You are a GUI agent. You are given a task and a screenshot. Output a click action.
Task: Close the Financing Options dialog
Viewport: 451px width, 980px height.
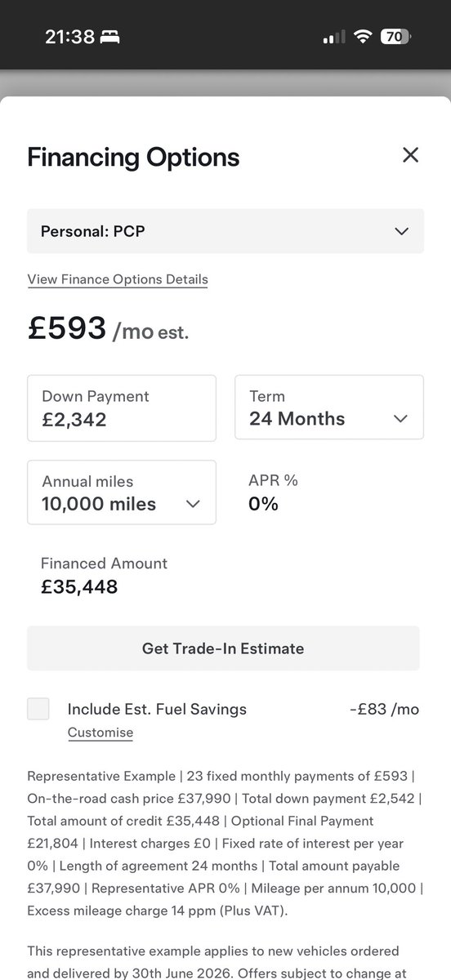pyautogui.click(x=410, y=155)
